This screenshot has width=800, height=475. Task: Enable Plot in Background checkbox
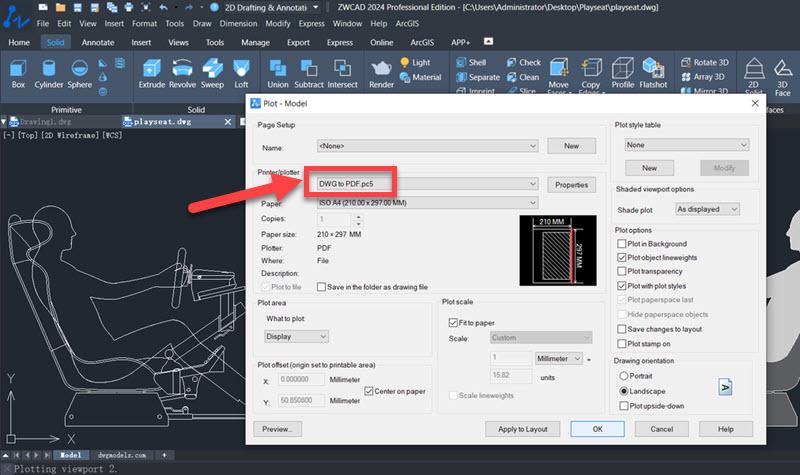pyautogui.click(x=622, y=244)
